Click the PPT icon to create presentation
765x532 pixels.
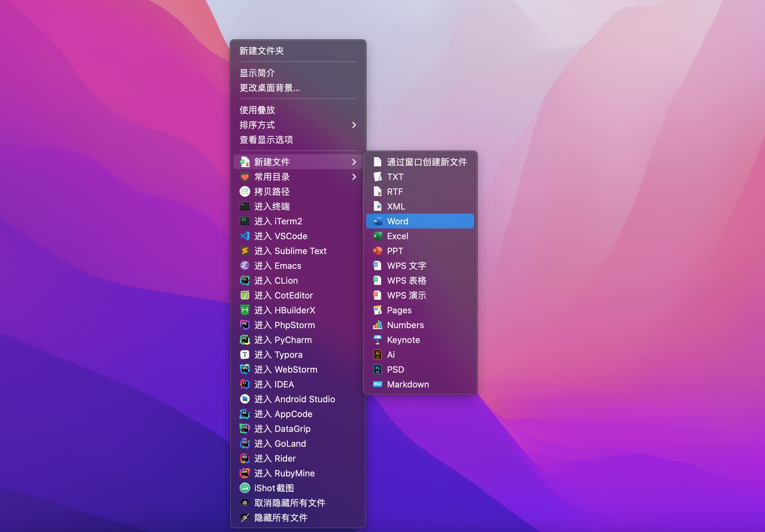pyautogui.click(x=378, y=251)
